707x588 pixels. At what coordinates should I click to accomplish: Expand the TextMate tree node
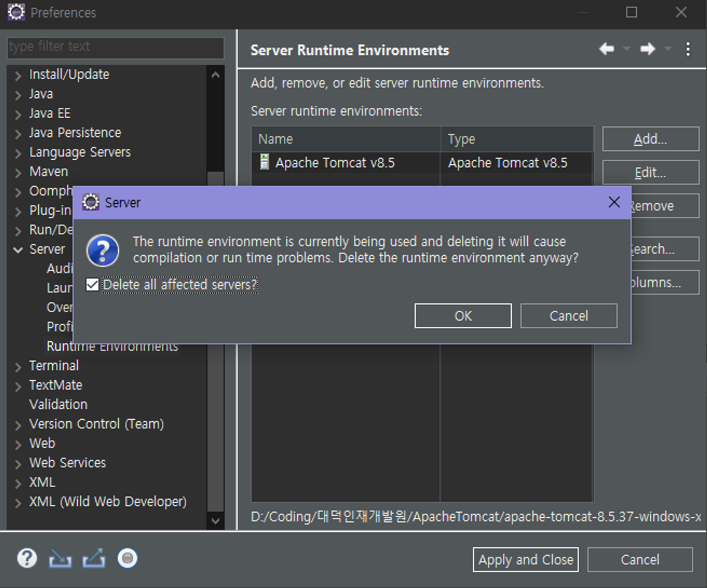pyautogui.click(x=18, y=386)
